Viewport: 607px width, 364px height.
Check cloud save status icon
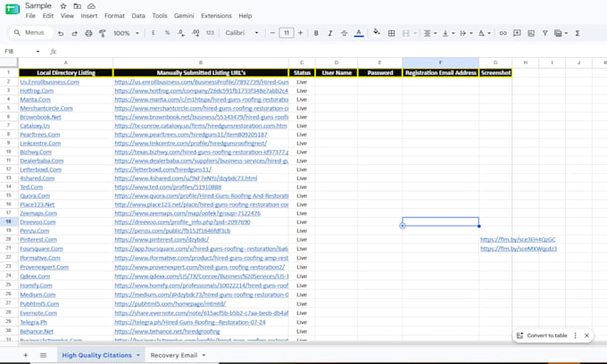point(91,6)
